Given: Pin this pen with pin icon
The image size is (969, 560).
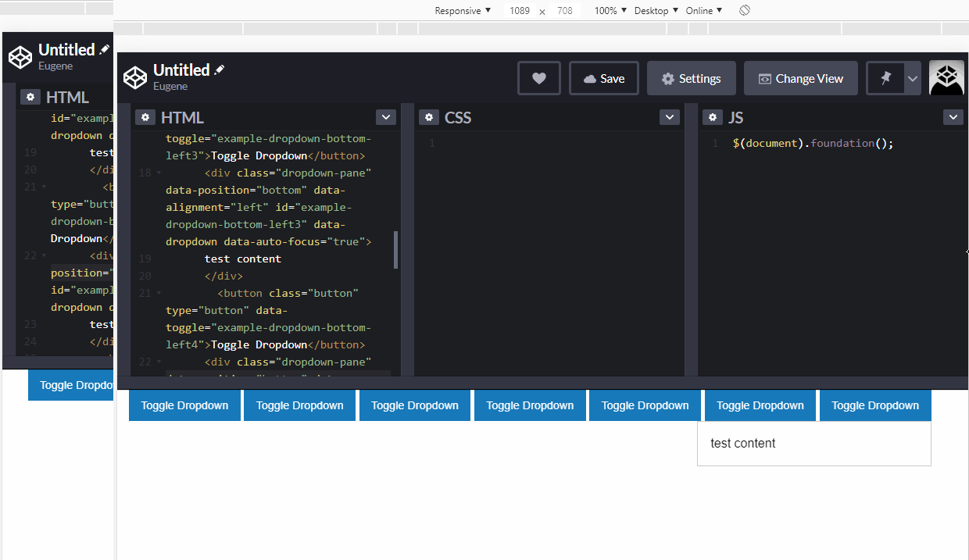Looking at the screenshot, I should (x=885, y=78).
